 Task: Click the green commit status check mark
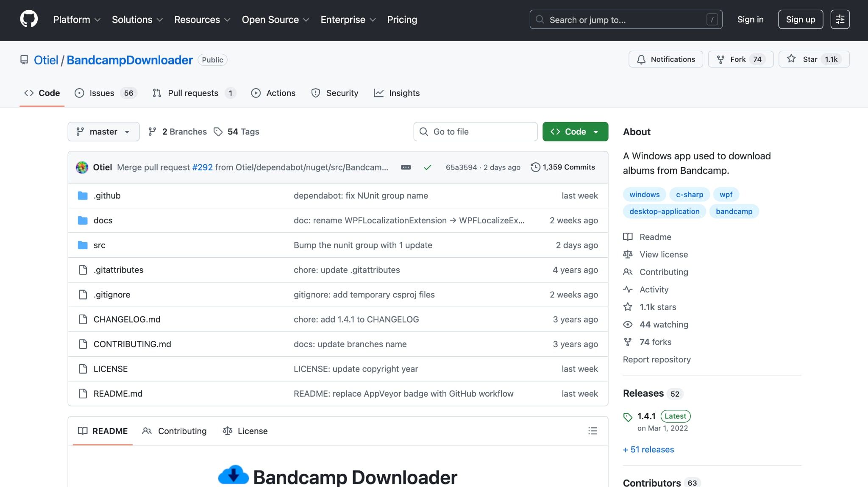click(428, 167)
